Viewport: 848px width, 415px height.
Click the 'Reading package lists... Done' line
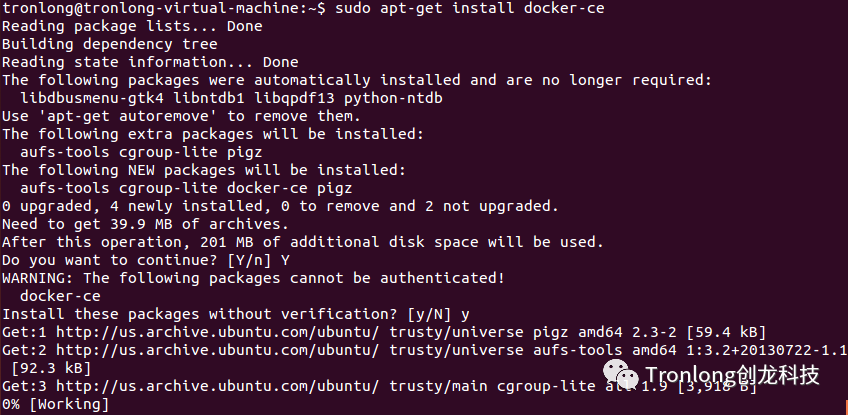click(120, 27)
